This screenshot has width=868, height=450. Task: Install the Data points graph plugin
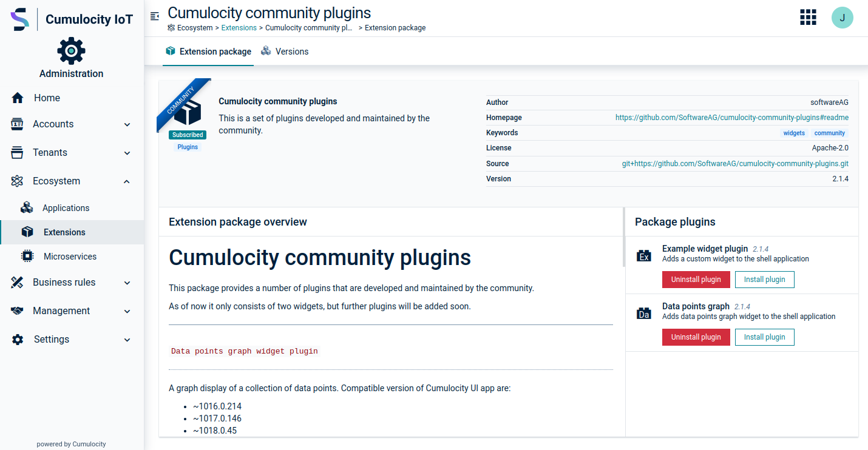(x=765, y=337)
